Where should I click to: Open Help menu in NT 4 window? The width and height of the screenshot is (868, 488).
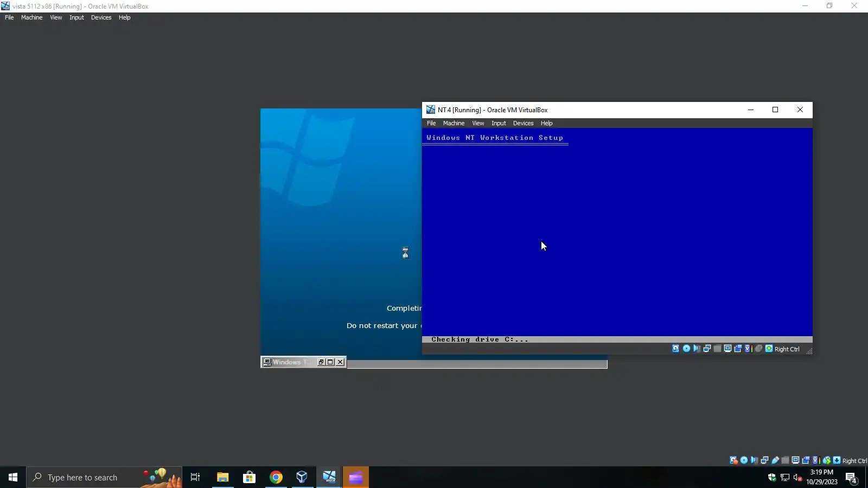point(546,123)
